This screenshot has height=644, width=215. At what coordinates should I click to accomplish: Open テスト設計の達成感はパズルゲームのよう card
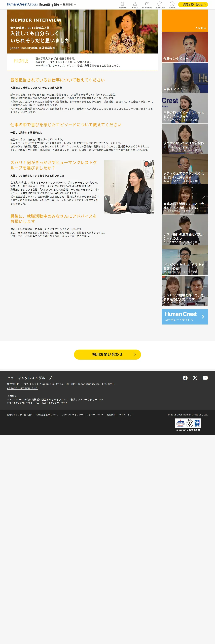[x=185, y=230]
